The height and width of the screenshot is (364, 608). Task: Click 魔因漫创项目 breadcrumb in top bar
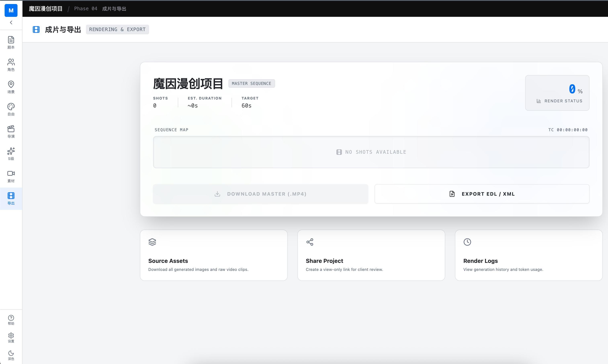coord(46,9)
